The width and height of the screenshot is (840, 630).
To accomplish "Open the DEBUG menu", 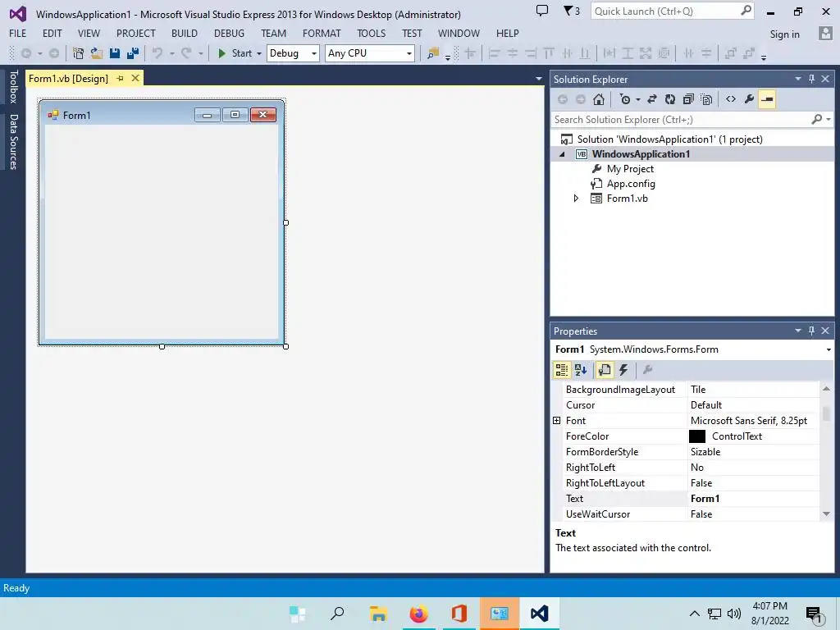I will point(229,33).
